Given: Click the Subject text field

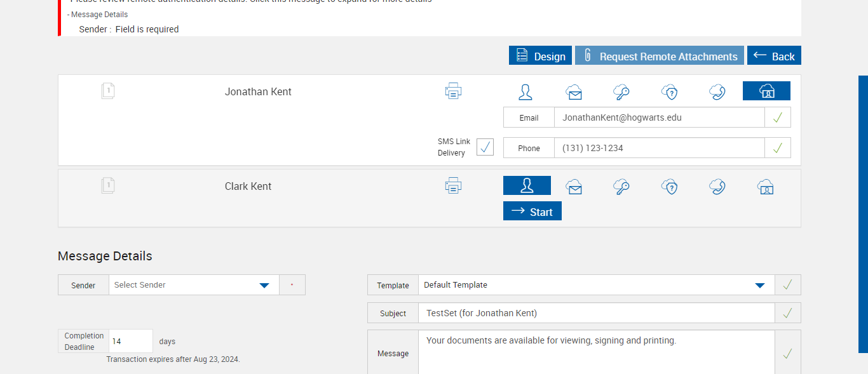Looking at the screenshot, I should pyautogui.click(x=596, y=313).
